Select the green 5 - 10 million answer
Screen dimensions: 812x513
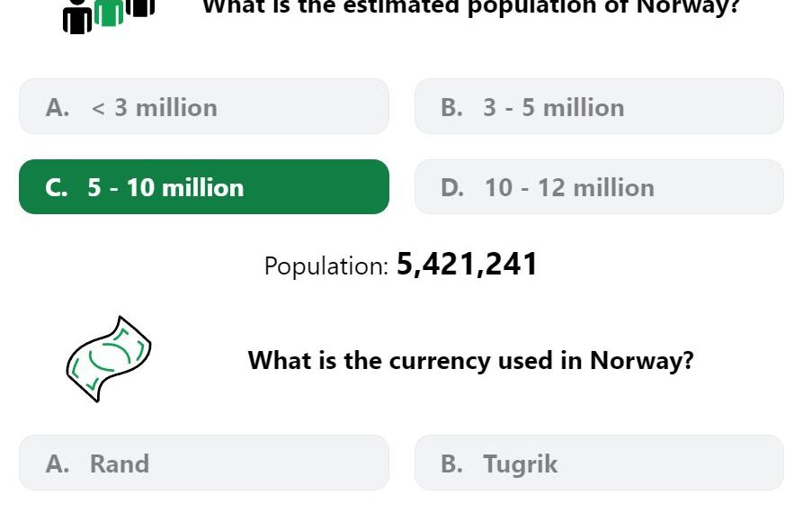tap(204, 187)
